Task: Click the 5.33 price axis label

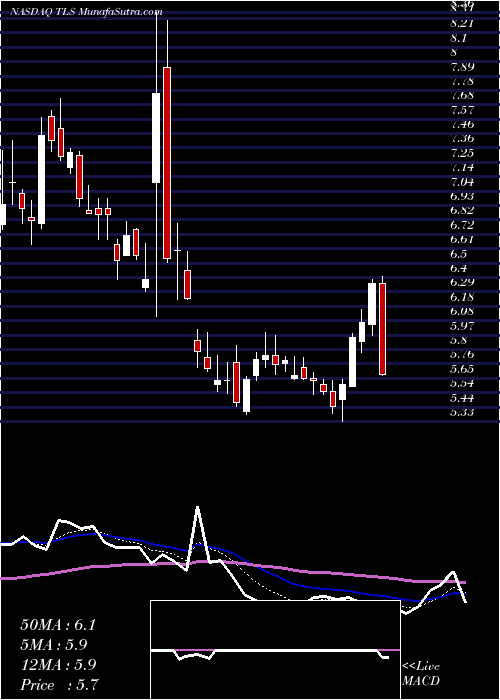Action: click(x=462, y=412)
